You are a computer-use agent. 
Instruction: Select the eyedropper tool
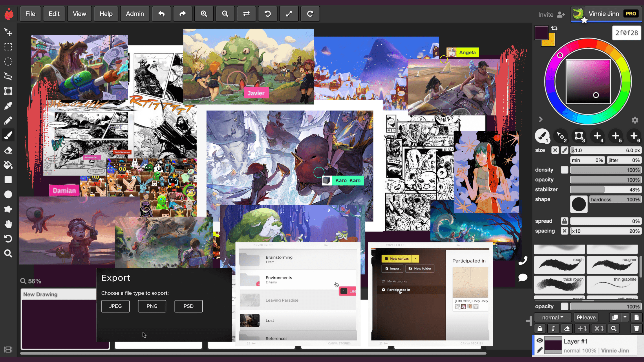click(x=8, y=106)
